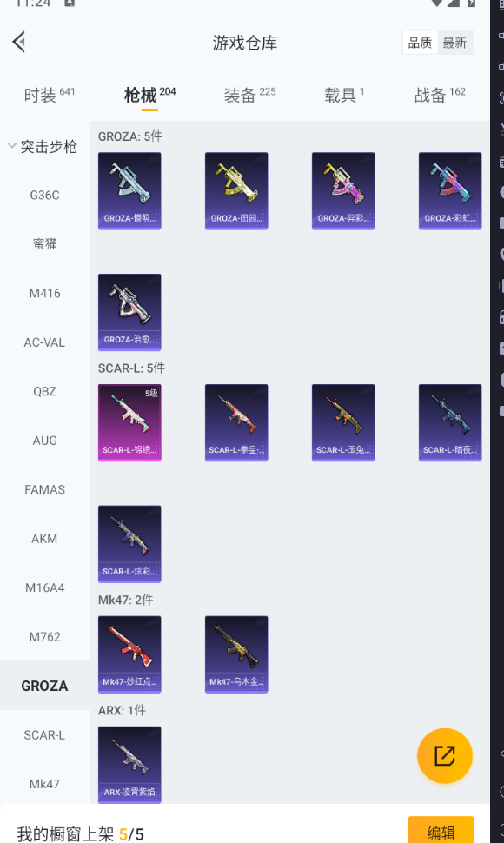The image size is (504, 843).
Task: Switch sorting to 最新
Action: tap(454, 43)
